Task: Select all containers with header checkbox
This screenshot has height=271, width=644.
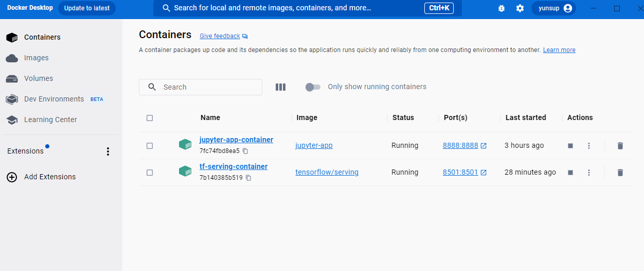Action: [x=150, y=118]
